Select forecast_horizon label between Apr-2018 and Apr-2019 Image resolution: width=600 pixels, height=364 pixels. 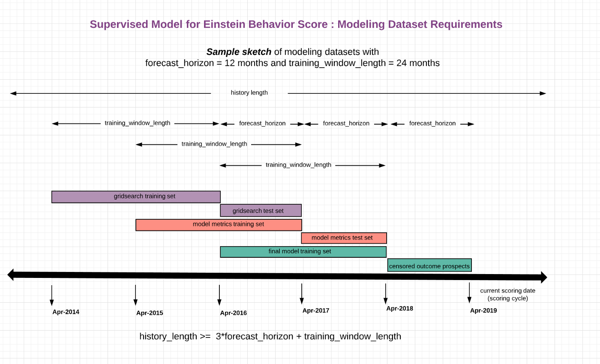[x=432, y=123]
